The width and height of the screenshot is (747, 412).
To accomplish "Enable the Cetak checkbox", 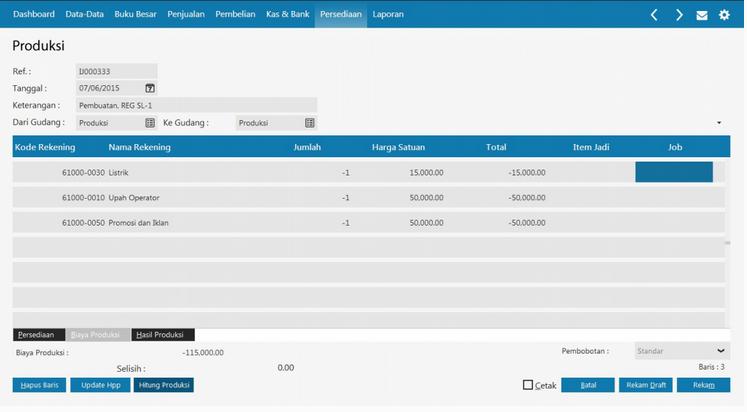I will click(x=528, y=385).
